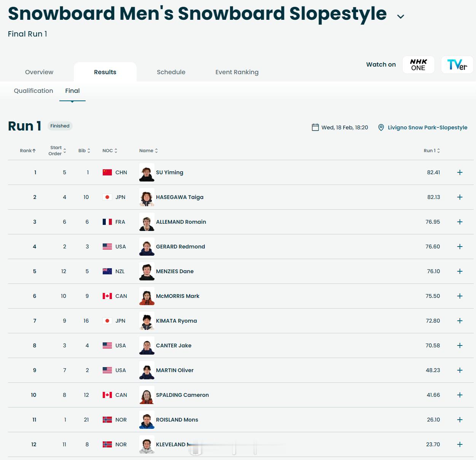Click the China flag icon
The image size is (476, 460).
[107, 172]
